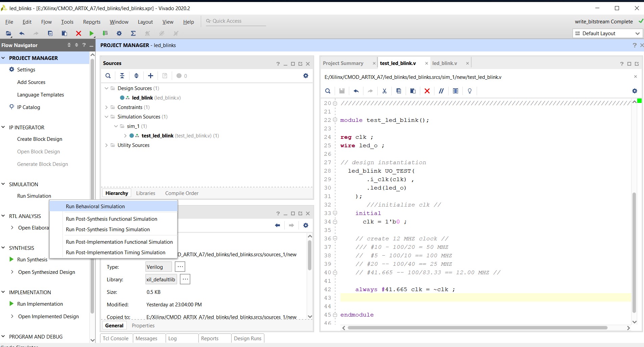Switch to the Libraries tab in Sources

(145, 193)
